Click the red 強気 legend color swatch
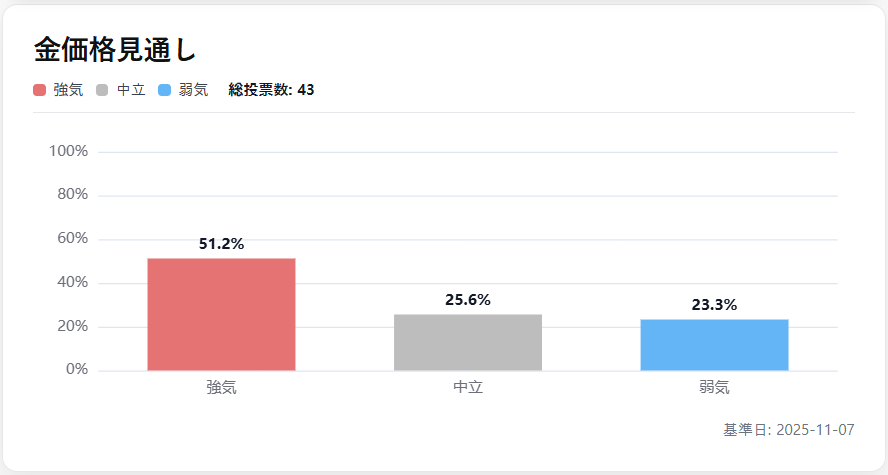The height and width of the screenshot is (475, 888). (40, 90)
